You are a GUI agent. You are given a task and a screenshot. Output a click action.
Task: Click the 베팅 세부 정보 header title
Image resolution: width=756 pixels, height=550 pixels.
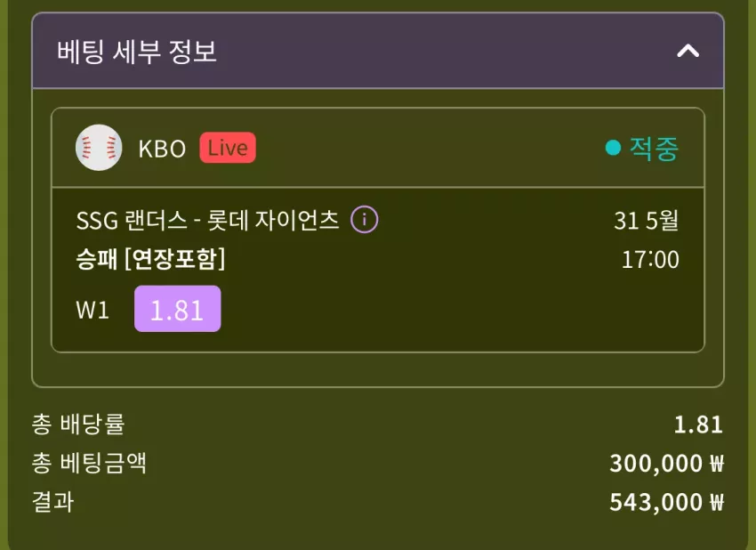pyautogui.click(x=137, y=51)
